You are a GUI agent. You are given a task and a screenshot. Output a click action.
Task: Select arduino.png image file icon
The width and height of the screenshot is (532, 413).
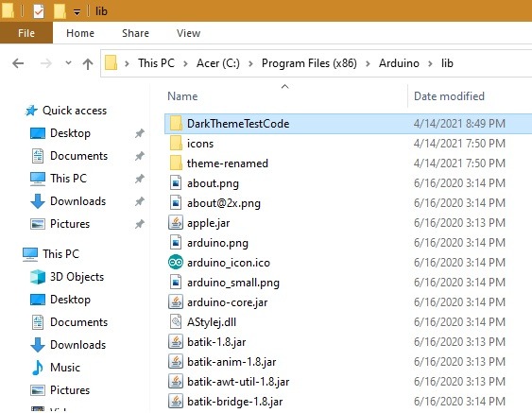point(176,243)
